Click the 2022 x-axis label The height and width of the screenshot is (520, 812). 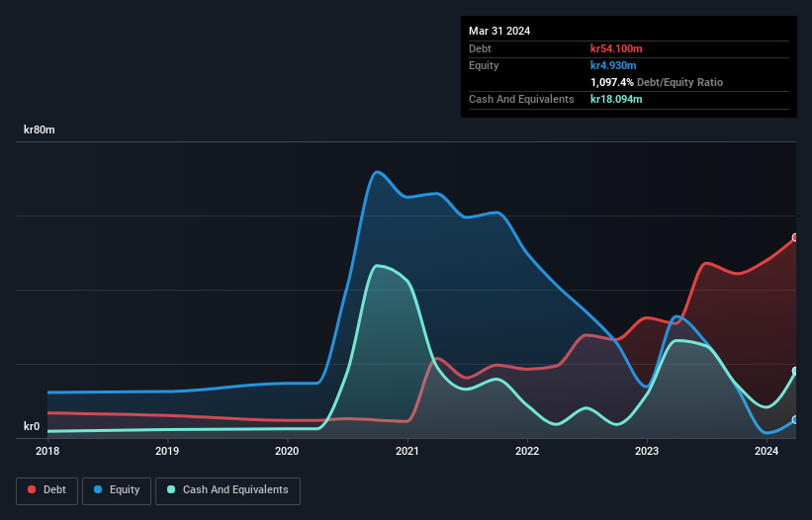click(x=527, y=451)
